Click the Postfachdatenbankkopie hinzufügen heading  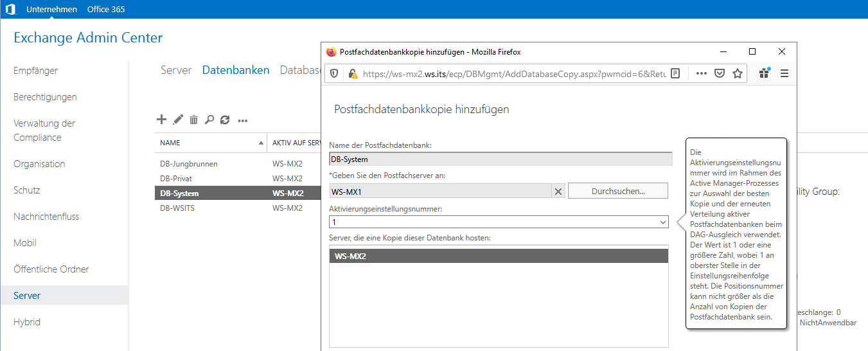coord(421,109)
